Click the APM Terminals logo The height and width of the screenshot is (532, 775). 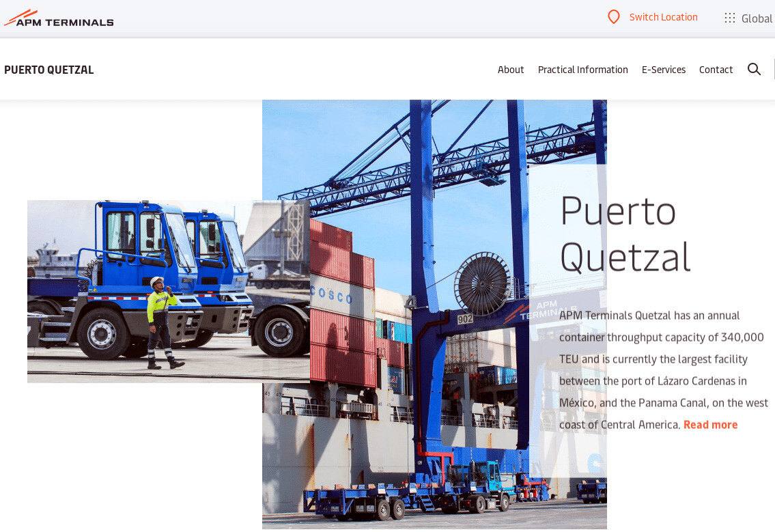pos(59,18)
